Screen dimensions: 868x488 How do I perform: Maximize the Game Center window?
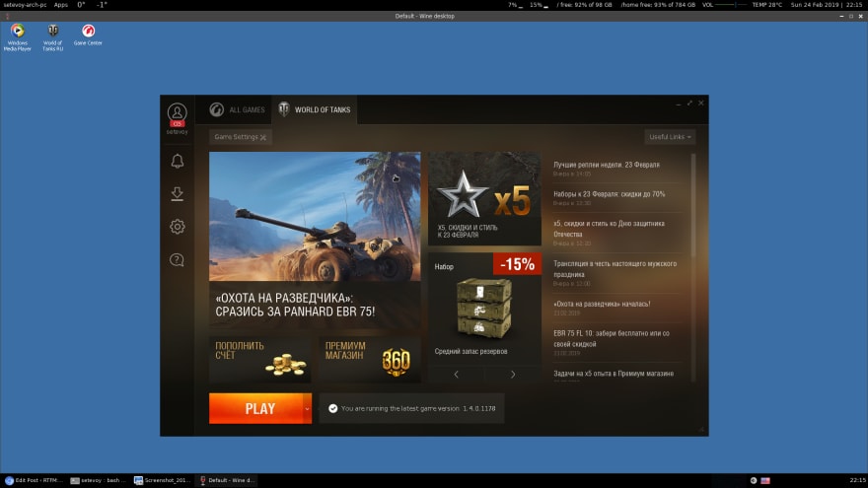coord(689,103)
